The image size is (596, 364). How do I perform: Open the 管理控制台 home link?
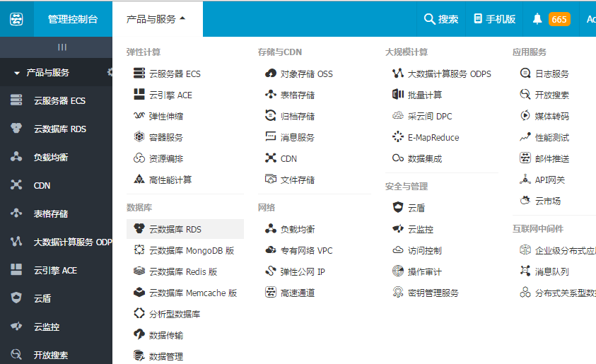click(x=73, y=19)
